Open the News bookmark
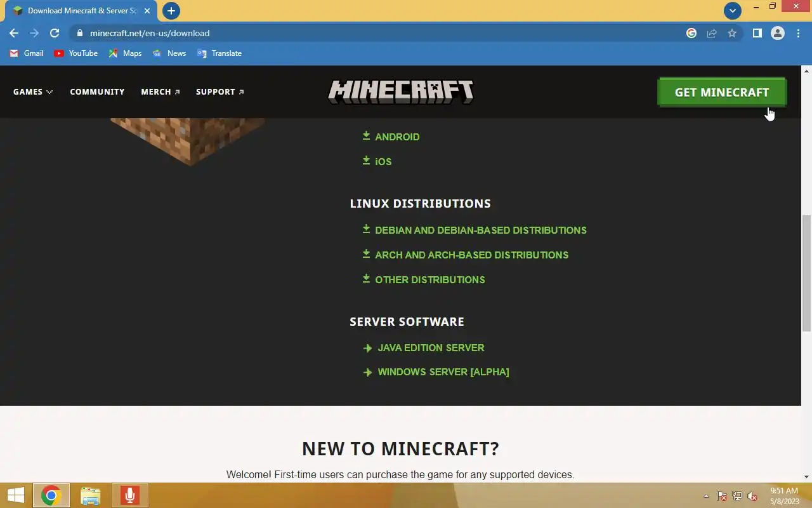The height and width of the screenshot is (508, 812). tap(169, 53)
